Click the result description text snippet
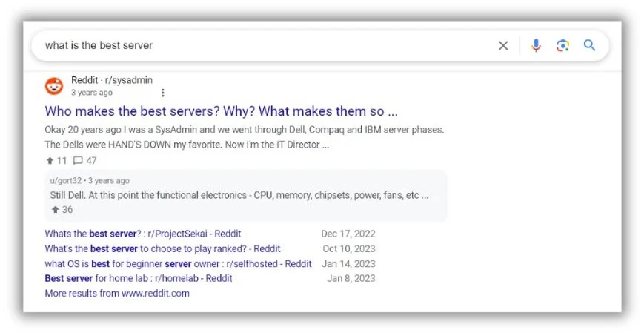Viewport: 644px width, 333px height. point(244,137)
